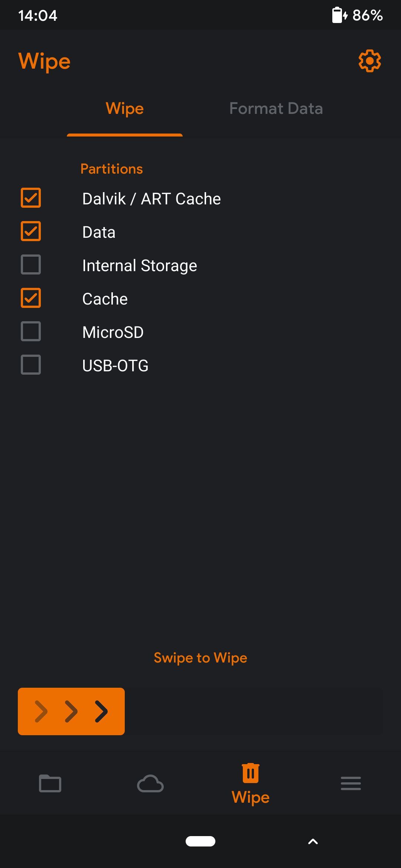Click the orange swipe slider handle
Image resolution: width=401 pixels, height=868 pixels.
coord(71,711)
